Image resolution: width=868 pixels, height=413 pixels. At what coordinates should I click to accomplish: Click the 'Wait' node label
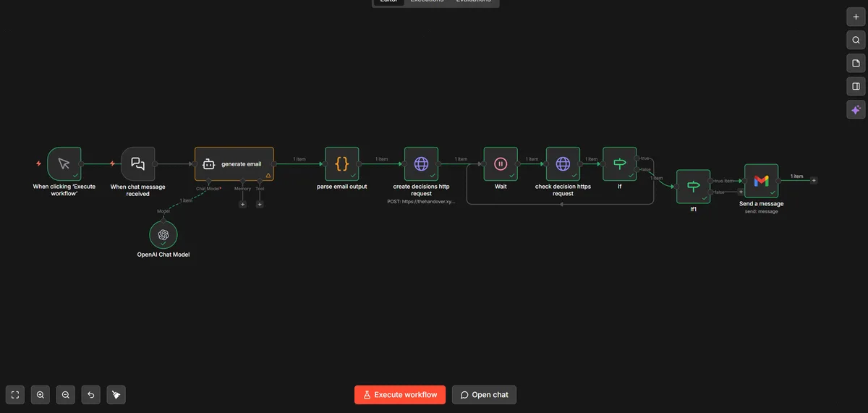pos(501,187)
